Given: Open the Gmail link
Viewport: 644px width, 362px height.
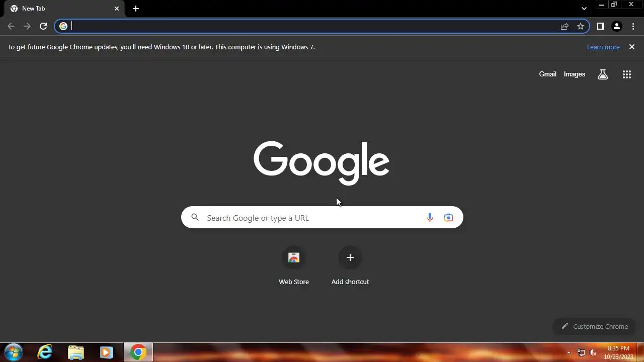Looking at the screenshot, I should pos(547,74).
